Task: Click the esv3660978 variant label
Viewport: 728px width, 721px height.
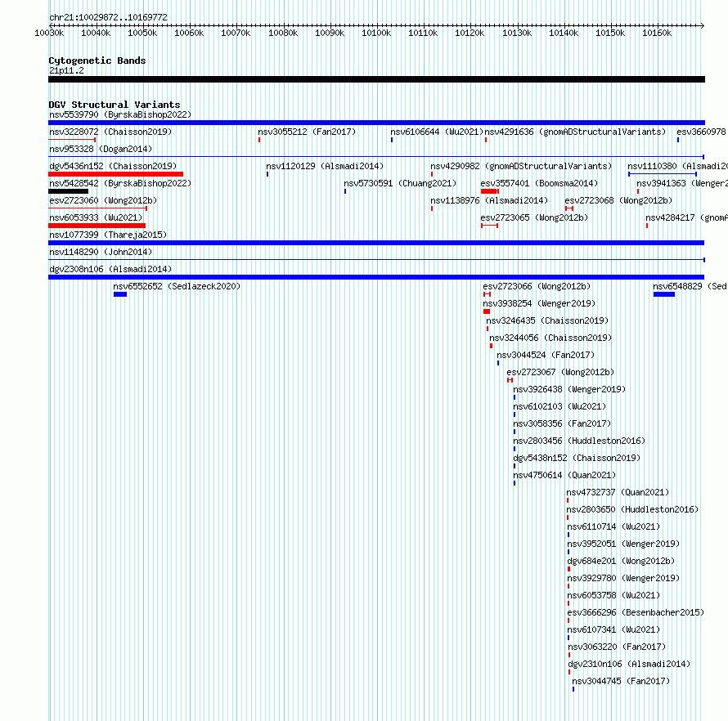Action: tap(701, 132)
